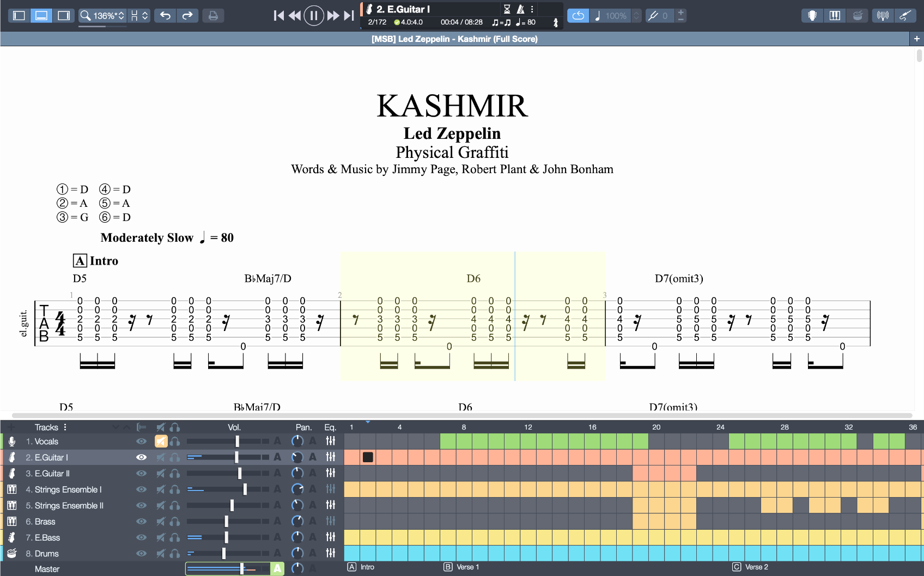Click the Vocals volume slider handle
The height and width of the screenshot is (576, 924).
click(237, 442)
